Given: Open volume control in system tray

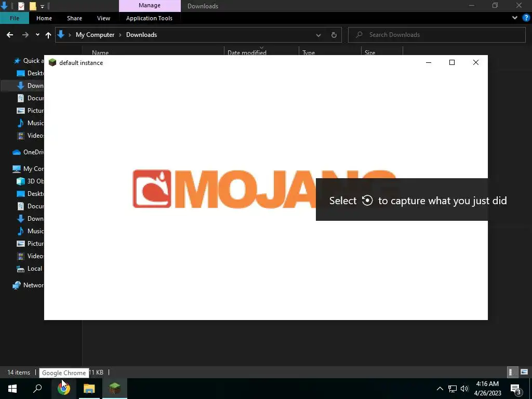Looking at the screenshot, I should (464, 389).
